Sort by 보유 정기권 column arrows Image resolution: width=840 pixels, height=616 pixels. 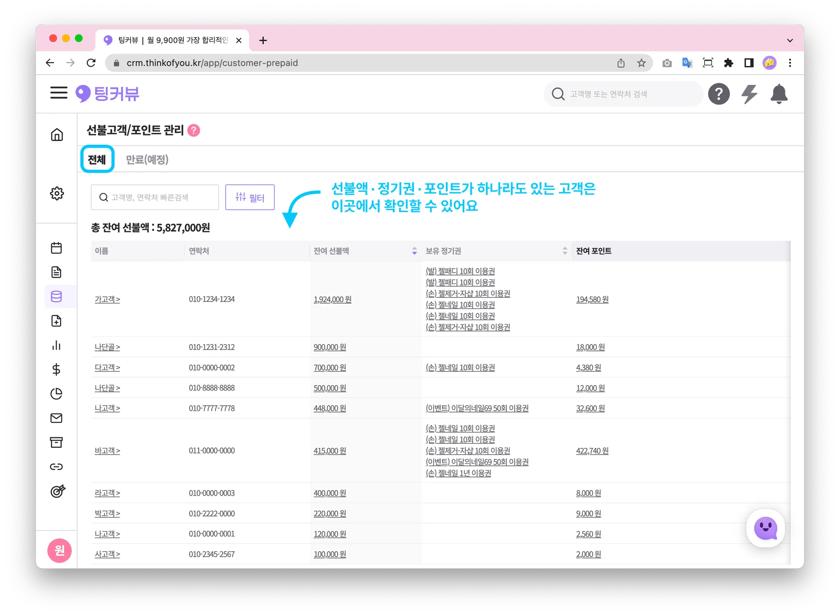tap(565, 251)
